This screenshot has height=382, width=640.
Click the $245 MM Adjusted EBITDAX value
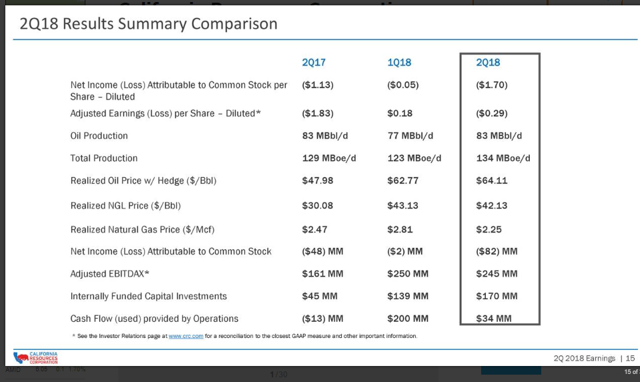click(496, 274)
